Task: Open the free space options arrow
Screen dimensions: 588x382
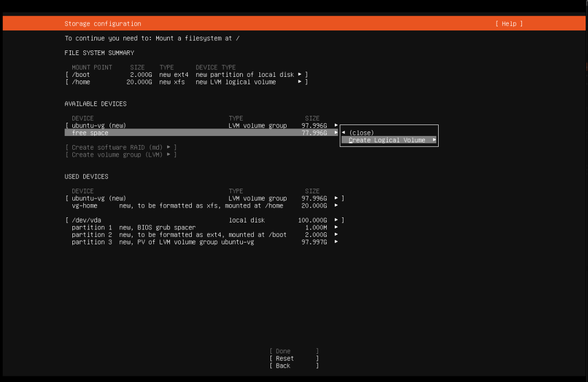Action: click(x=336, y=132)
